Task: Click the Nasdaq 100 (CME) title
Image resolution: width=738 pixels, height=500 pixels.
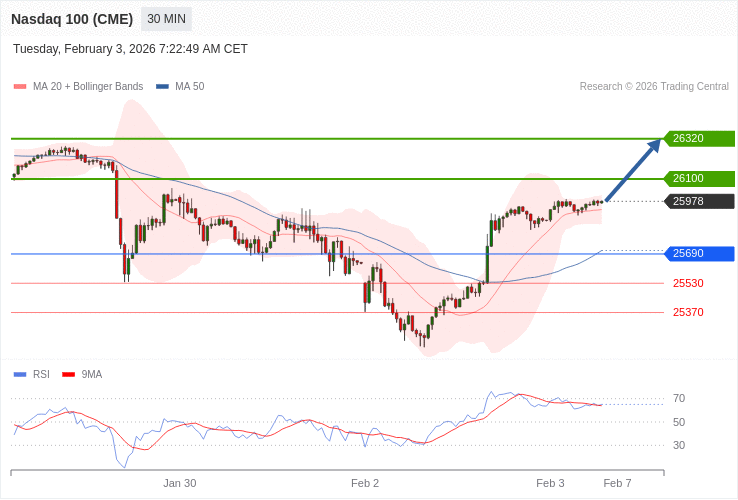Action: click(72, 19)
